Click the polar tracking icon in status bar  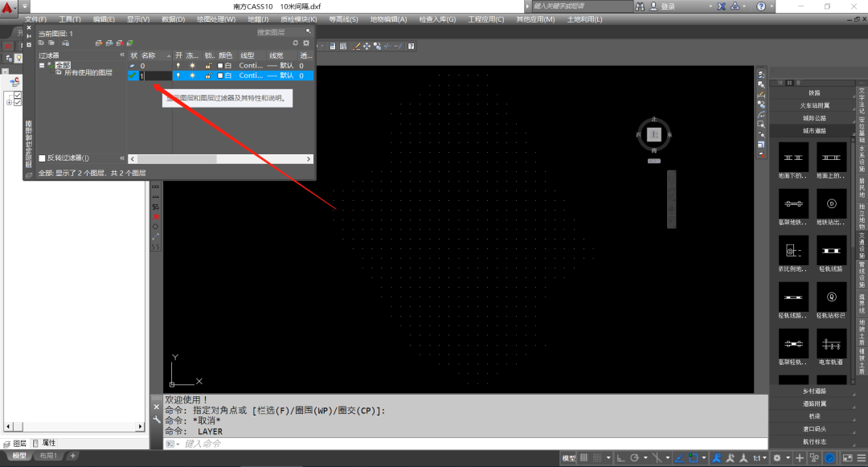635,458
